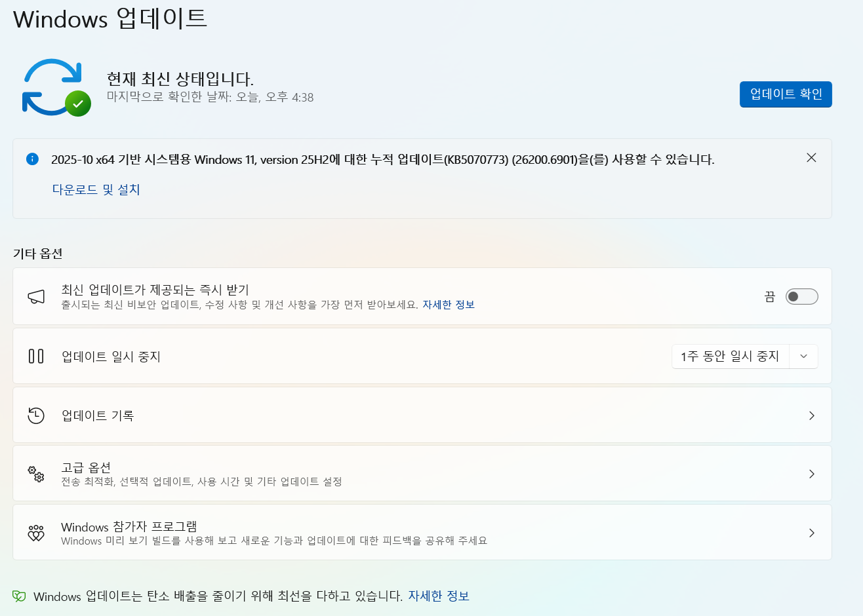Viewport: 863px width, 616px height.
Task: Click the 기타 옵션 section heading
Action: pos(38,254)
